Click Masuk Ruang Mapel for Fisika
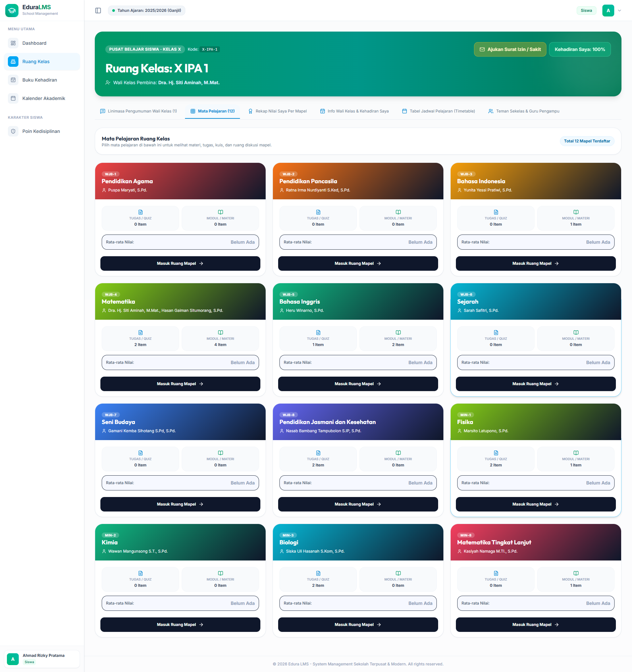The height and width of the screenshot is (672, 632). click(x=536, y=504)
